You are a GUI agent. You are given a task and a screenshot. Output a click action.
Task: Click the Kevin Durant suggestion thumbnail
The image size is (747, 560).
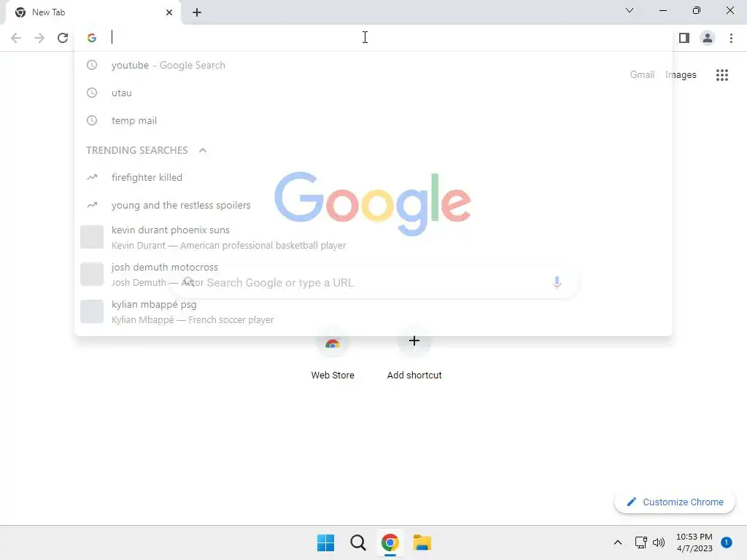click(92, 237)
